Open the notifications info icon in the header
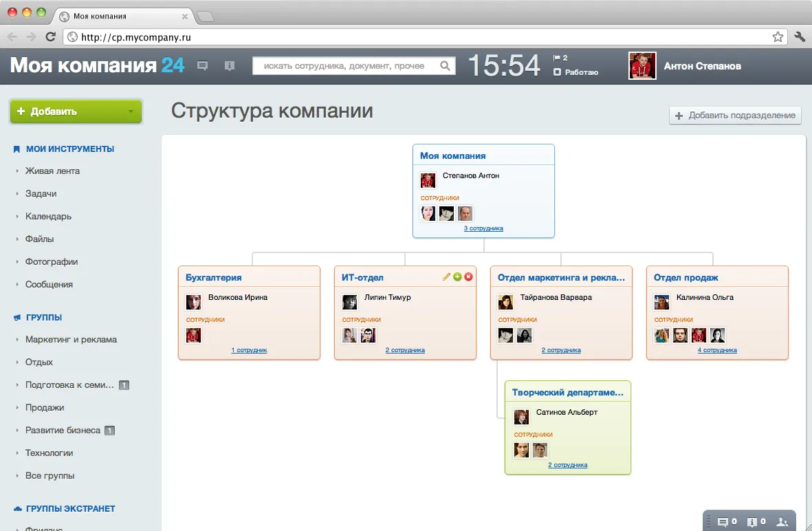This screenshot has height=531, width=812. (x=230, y=66)
